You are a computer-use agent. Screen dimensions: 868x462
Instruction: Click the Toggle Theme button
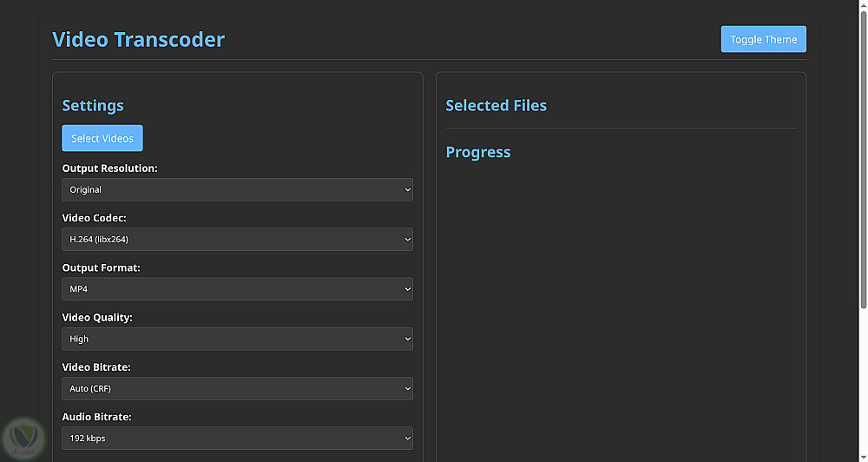click(x=763, y=39)
